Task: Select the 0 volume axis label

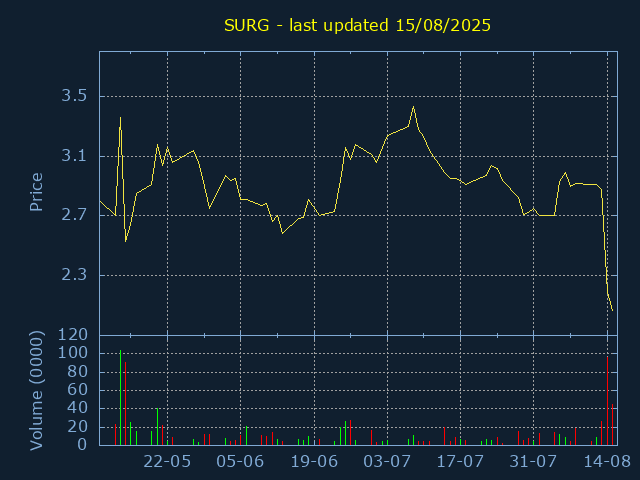Action: pyautogui.click(x=82, y=444)
